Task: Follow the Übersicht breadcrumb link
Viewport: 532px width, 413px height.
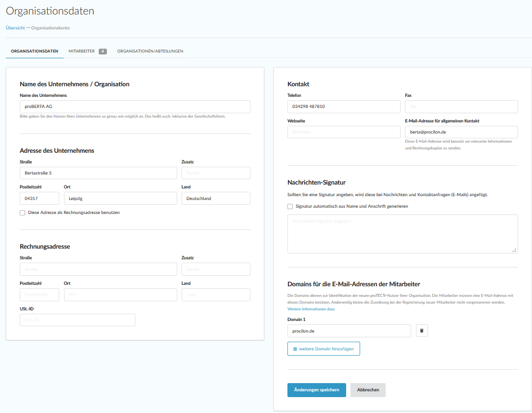Action: (x=15, y=28)
